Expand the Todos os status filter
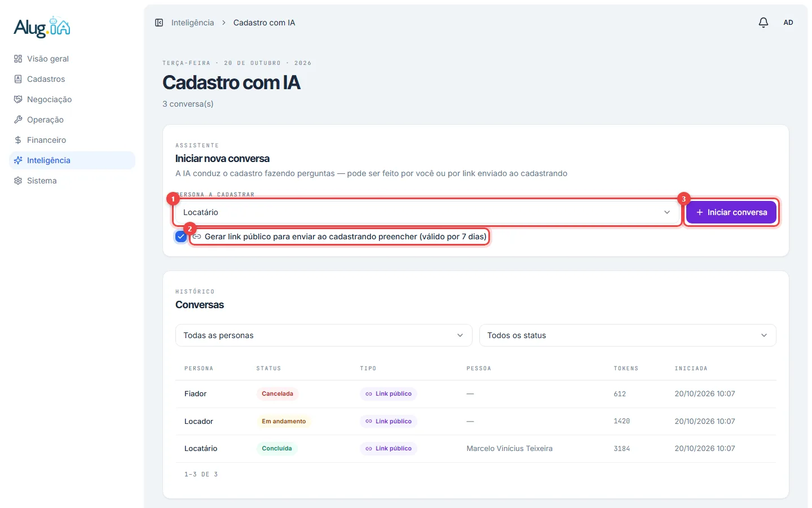The image size is (812, 508). coord(628,335)
